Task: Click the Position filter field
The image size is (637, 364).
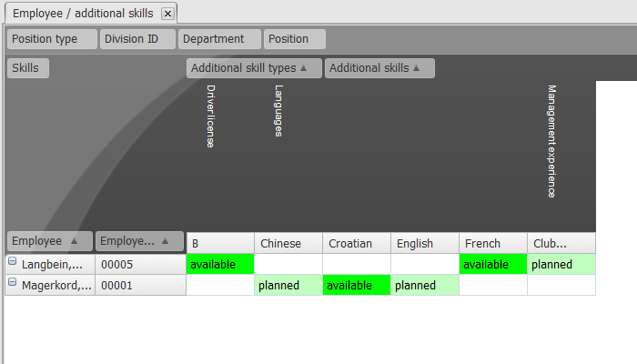Action: click(294, 39)
